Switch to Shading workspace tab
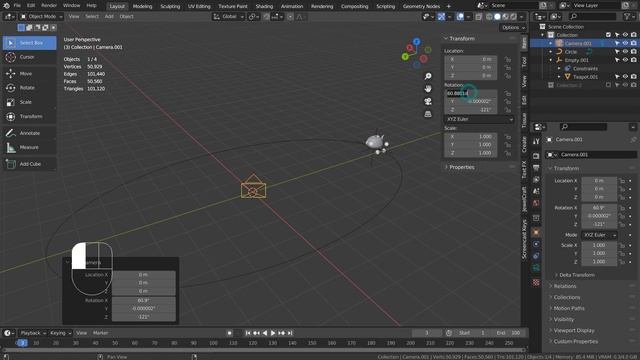This screenshot has height=360, width=640. coord(264,6)
